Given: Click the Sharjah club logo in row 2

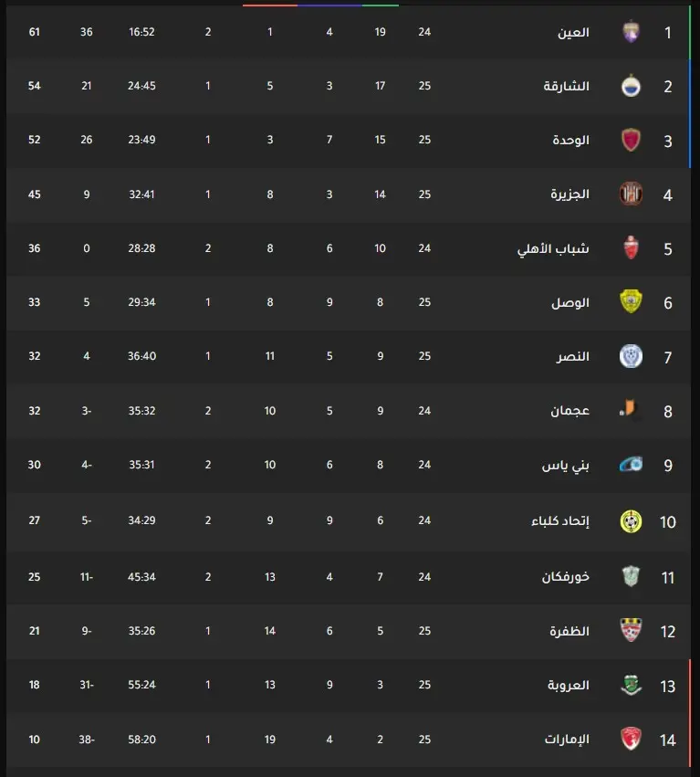Looking at the screenshot, I should click(x=631, y=86).
